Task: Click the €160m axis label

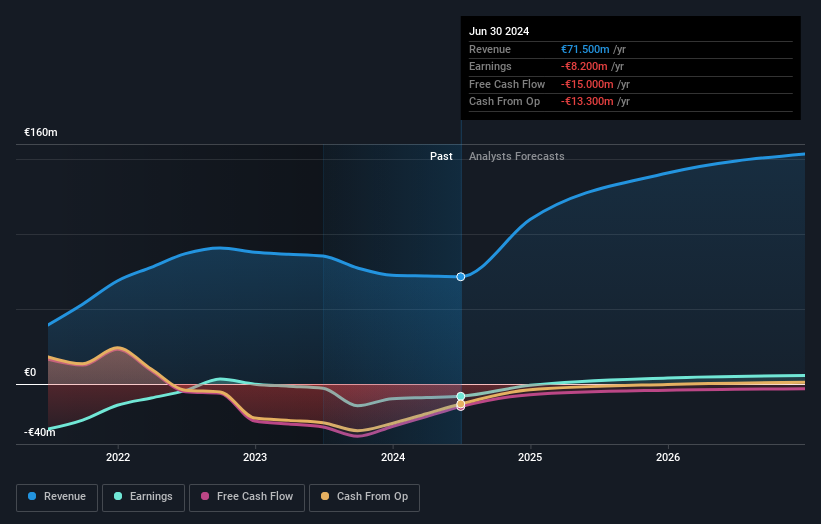Action: [x=41, y=132]
